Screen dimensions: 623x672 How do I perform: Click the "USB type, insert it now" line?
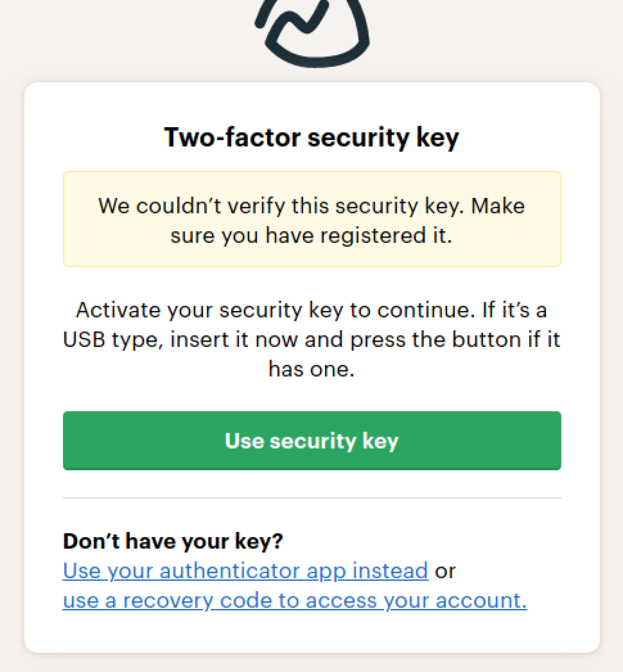pos(311,340)
